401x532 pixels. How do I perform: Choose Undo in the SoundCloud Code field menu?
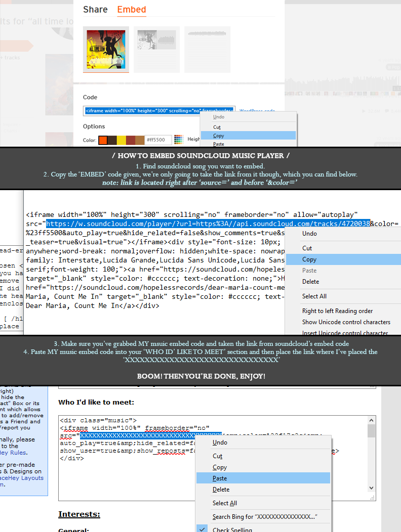tap(249, 117)
